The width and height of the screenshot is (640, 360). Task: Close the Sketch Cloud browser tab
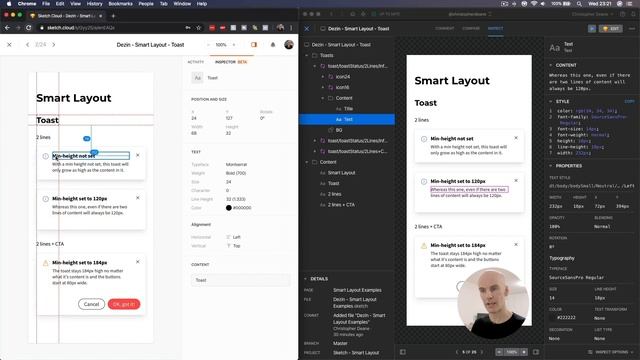[101, 16]
